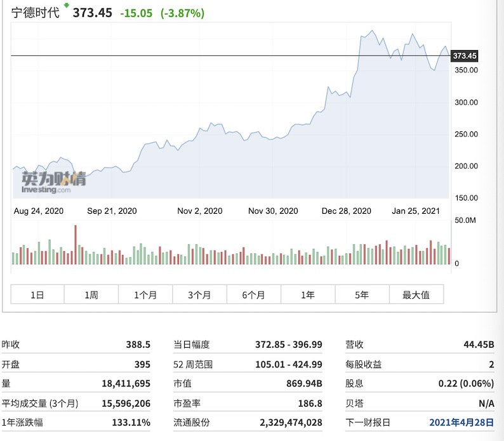Click the Sep 21, 2020 axis label
Screen dimensions: 504x441
(112, 211)
